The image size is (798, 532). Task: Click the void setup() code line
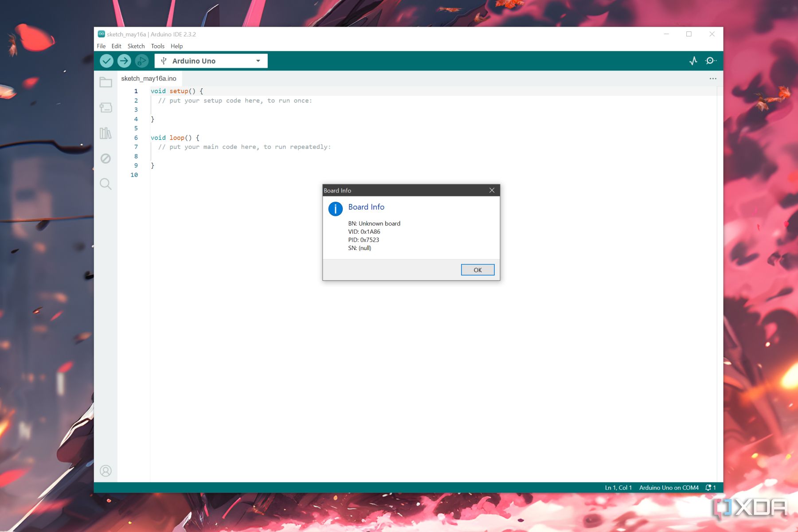pos(177,91)
